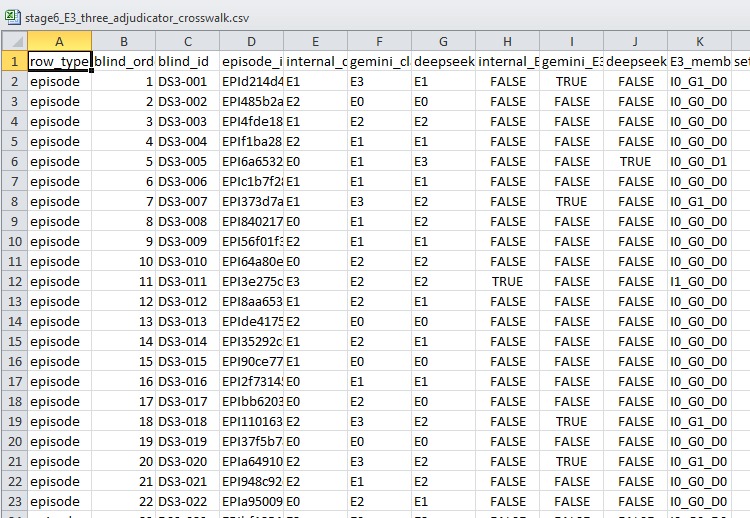Click cell DS3-001
The width and height of the screenshot is (750, 518).
[x=188, y=81]
